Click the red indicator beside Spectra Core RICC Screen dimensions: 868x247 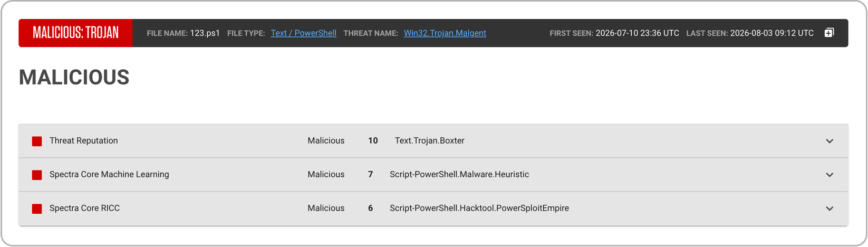[x=37, y=208]
